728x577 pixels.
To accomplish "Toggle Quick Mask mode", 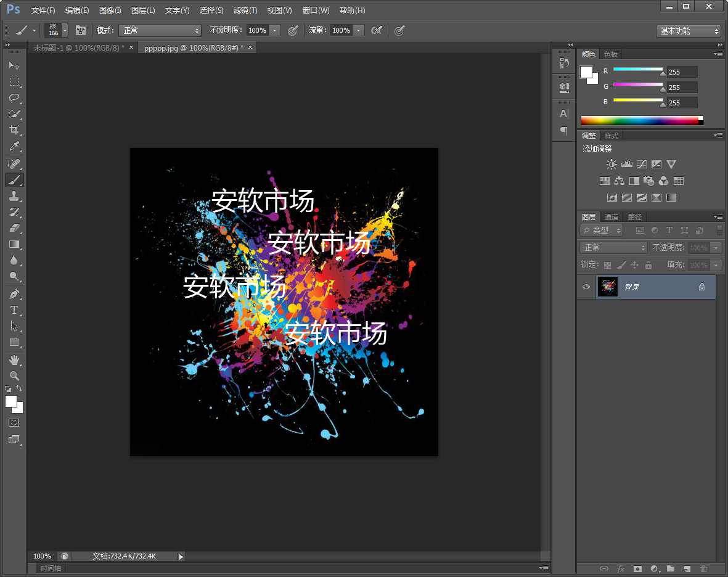I will point(14,423).
